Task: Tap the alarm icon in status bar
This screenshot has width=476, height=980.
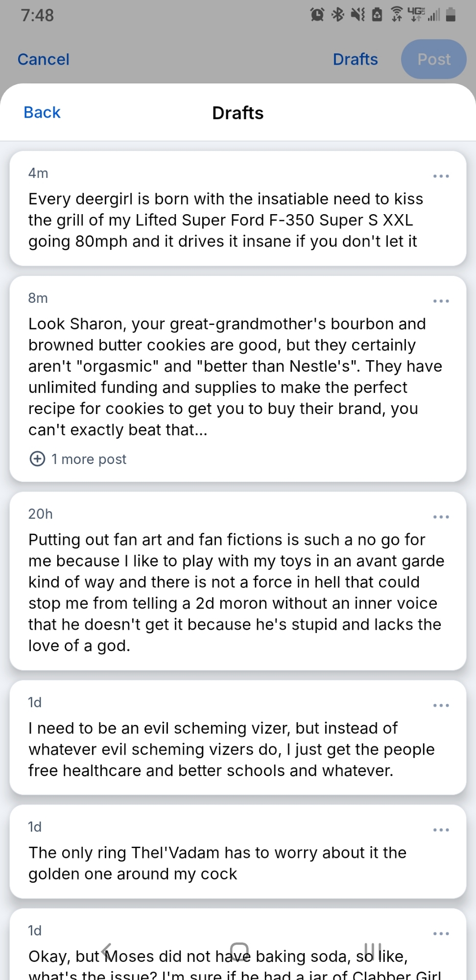Action: (x=317, y=15)
